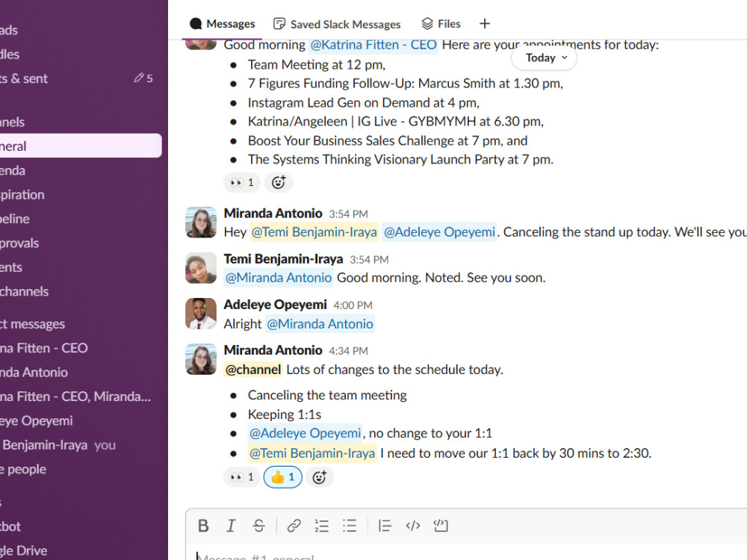Screen dimensions: 747x560
Task: Open the 4:00 PM message timestamp
Action: 353,305
